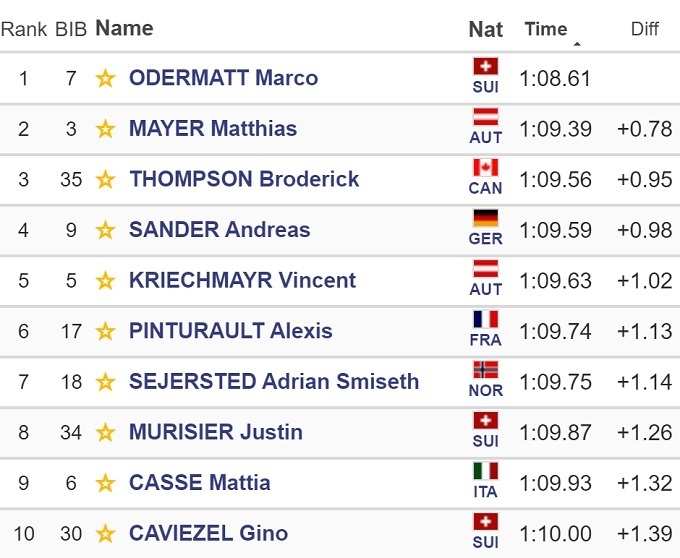Click star icon beside KRIECHMAYR Vincent
The width and height of the screenshot is (680, 558).
(105, 281)
